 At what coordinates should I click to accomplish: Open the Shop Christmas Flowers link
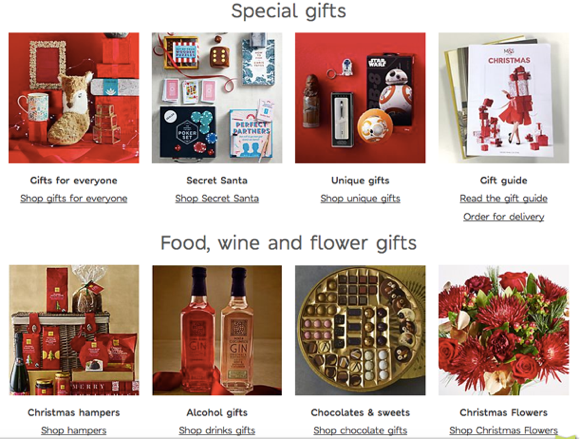pos(504,430)
